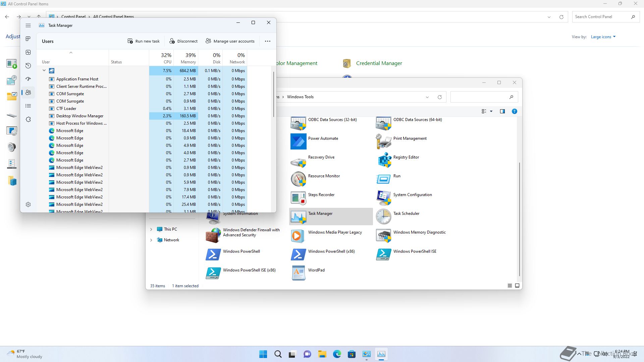Screen dimensions: 644x362
Task: Click Search Control Panel box
Action: click(x=606, y=17)
